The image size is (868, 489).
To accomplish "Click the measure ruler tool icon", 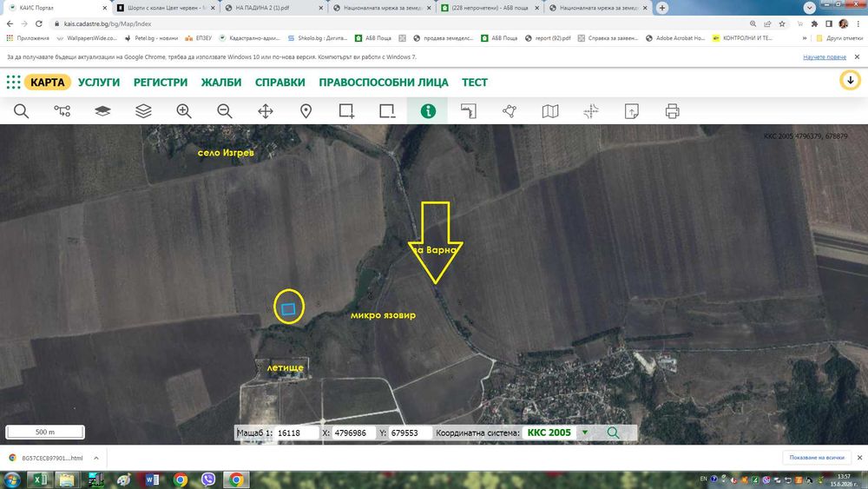I will point(469,111).
